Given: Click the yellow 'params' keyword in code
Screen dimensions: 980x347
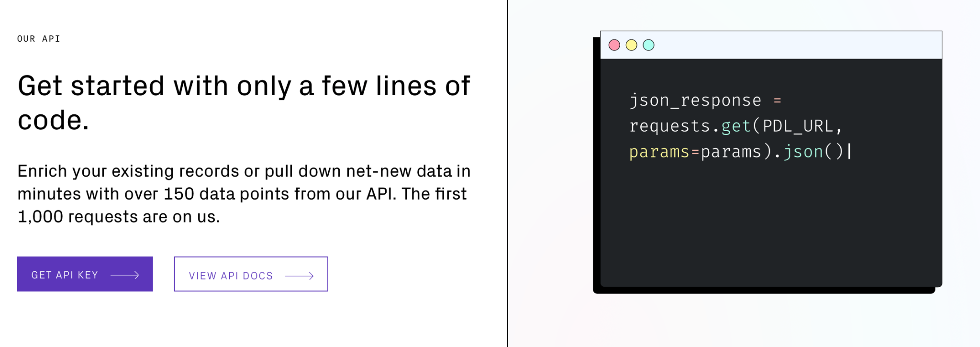Looking at the screenshot, I should point(659,152).
